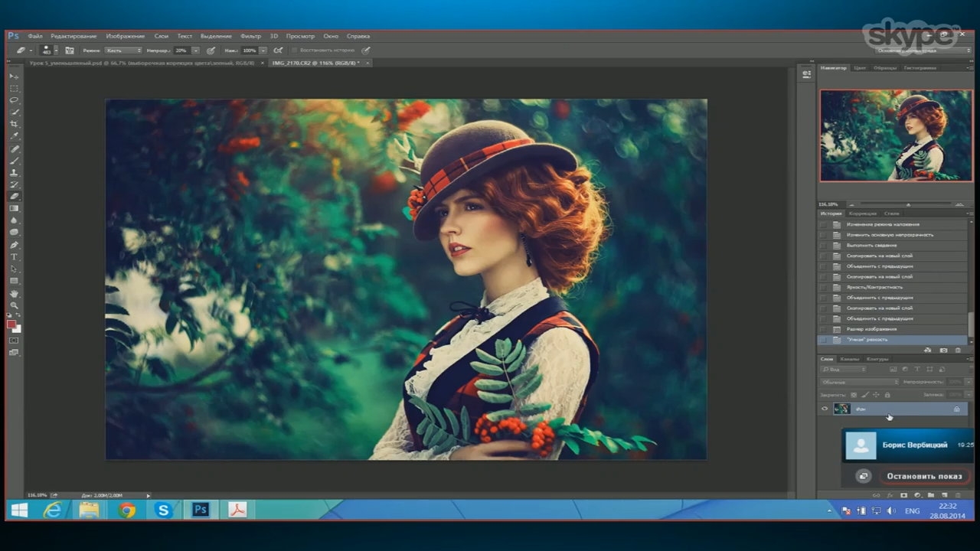Add a layer mask to the layer
The width and height of the screenshot is (980, 551).
click(903, 495)
